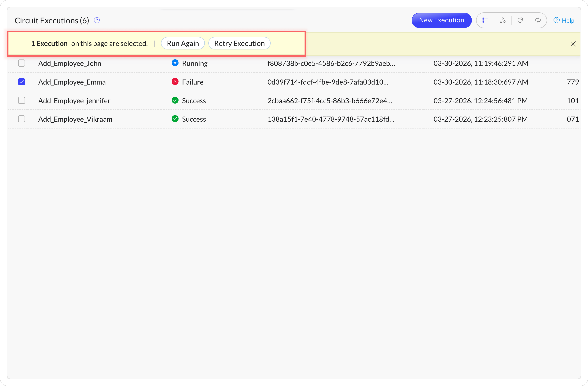Viewport: 588px width, 386px height.
Task: Click execution ID starting with f808738b
Action: click(331, 63)
